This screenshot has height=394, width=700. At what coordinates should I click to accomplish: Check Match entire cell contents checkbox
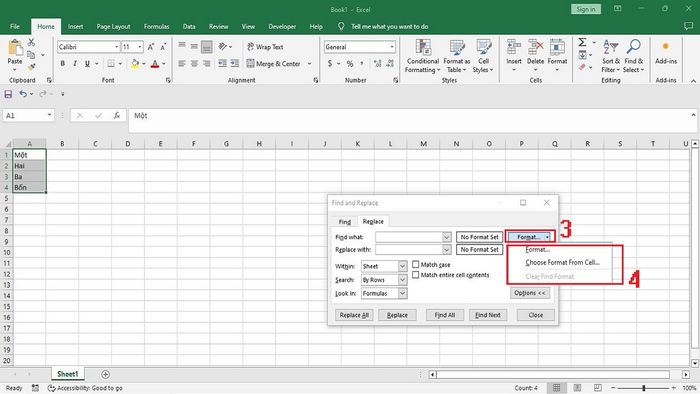[x=416, y=275]
